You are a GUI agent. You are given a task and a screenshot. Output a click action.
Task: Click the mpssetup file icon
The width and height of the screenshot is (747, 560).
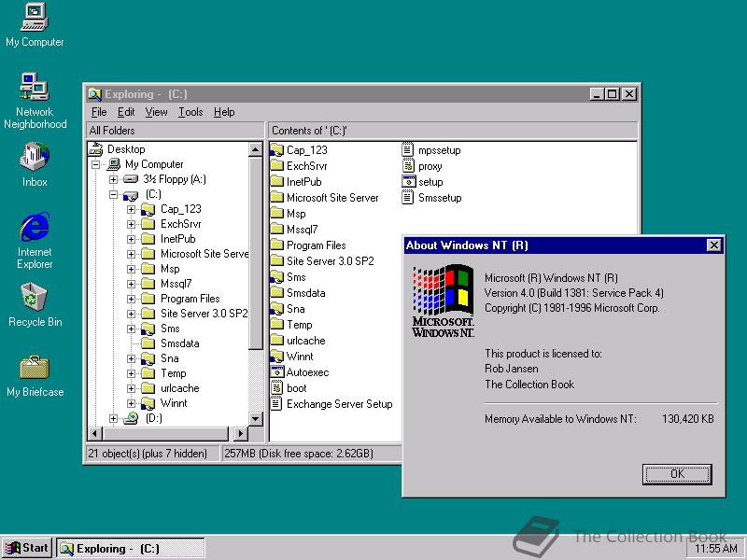[408, 150]
